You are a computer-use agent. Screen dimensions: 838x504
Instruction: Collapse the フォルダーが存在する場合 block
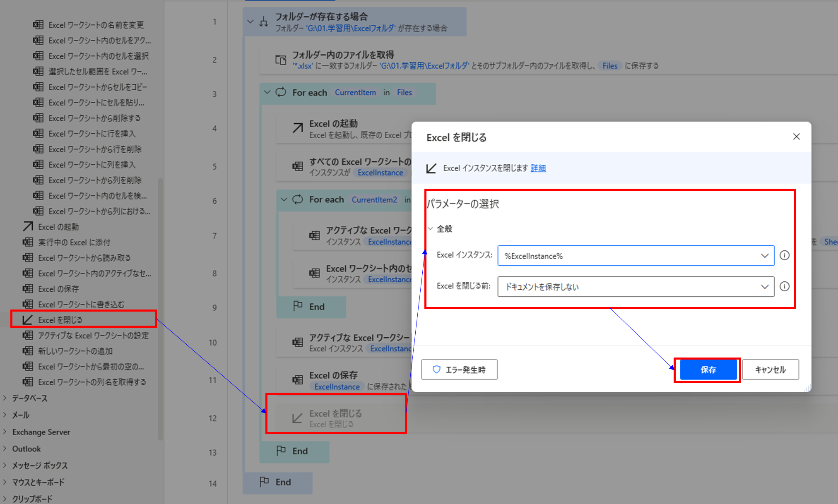pos(250,22)
